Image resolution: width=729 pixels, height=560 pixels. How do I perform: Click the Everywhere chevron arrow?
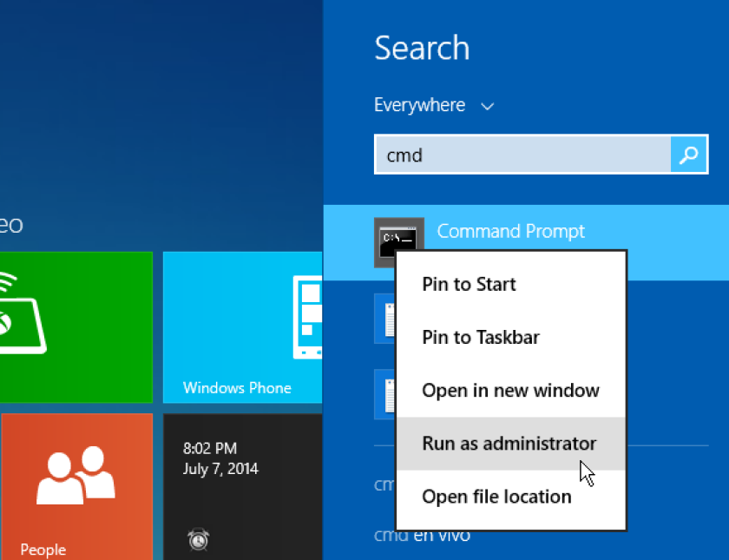coord(488,106)
